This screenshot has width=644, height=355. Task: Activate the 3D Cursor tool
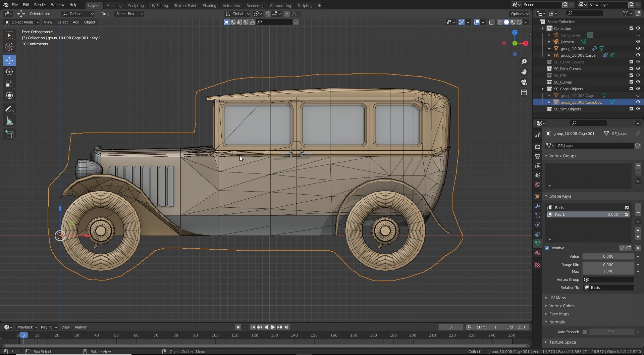9,47
